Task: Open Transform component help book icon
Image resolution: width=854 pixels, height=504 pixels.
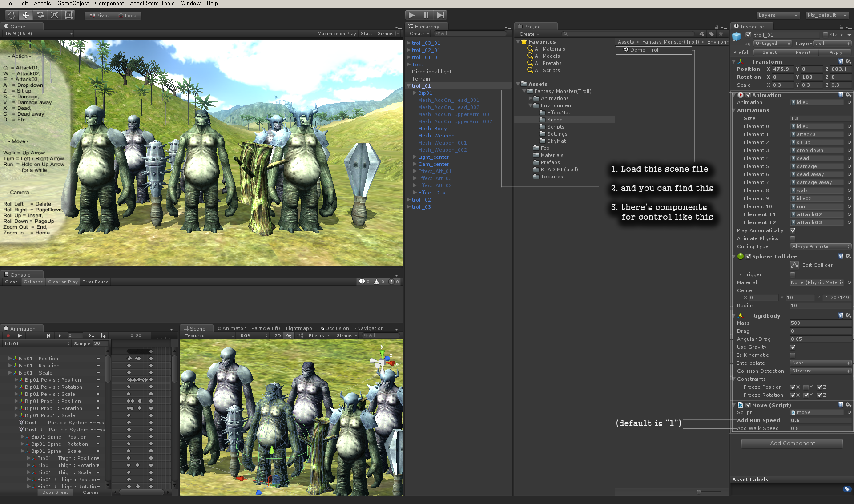Action: click(841, 61)
